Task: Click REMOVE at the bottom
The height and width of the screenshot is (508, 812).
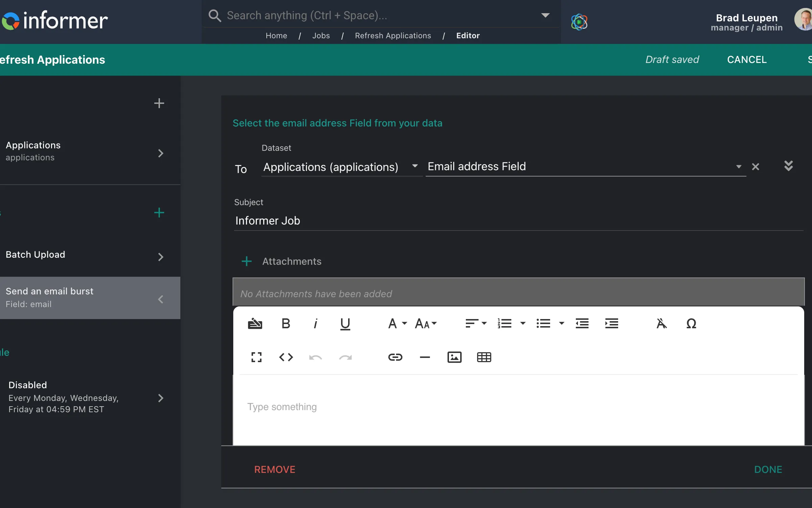Action: (275, 469)
